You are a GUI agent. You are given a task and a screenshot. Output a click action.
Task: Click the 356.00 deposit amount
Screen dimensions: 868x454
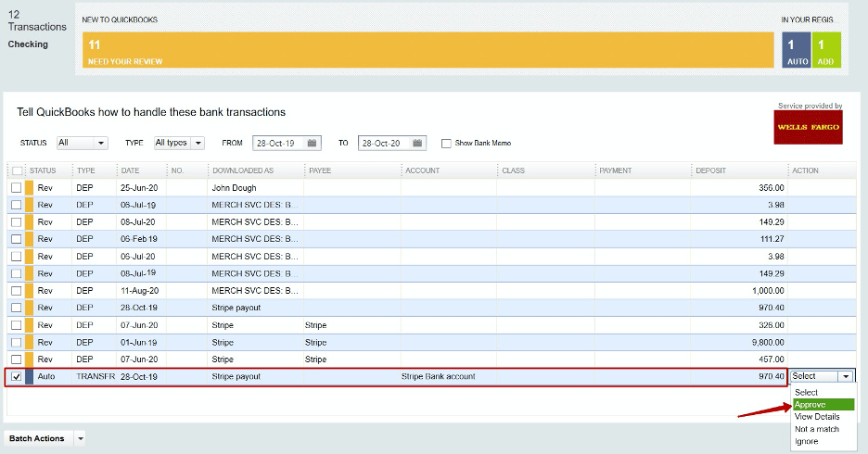click(772, 188)
